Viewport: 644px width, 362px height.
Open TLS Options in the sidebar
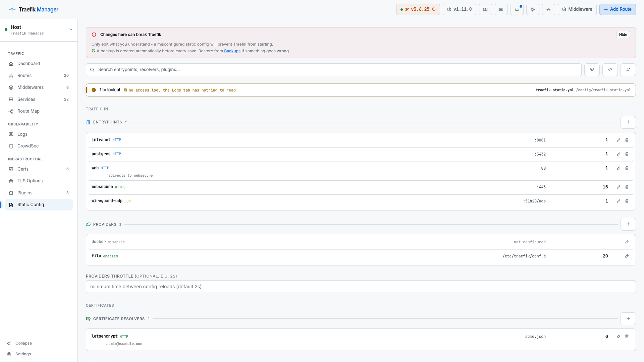click(x=39, y=181)
